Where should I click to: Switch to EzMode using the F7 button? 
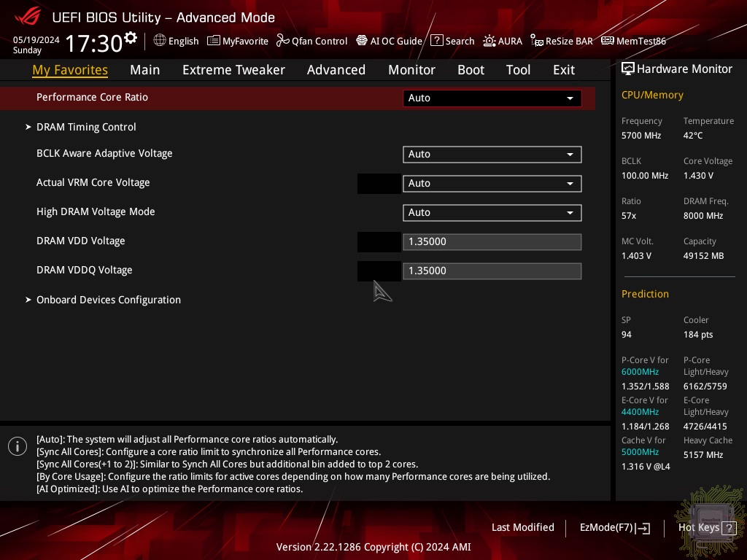tap(614, 527)
